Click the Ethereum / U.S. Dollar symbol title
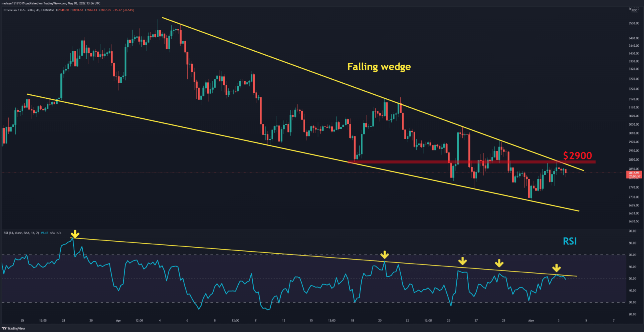The width and height of the screenshot is (644, 332). pyautogui.click(x=19, y=10)
